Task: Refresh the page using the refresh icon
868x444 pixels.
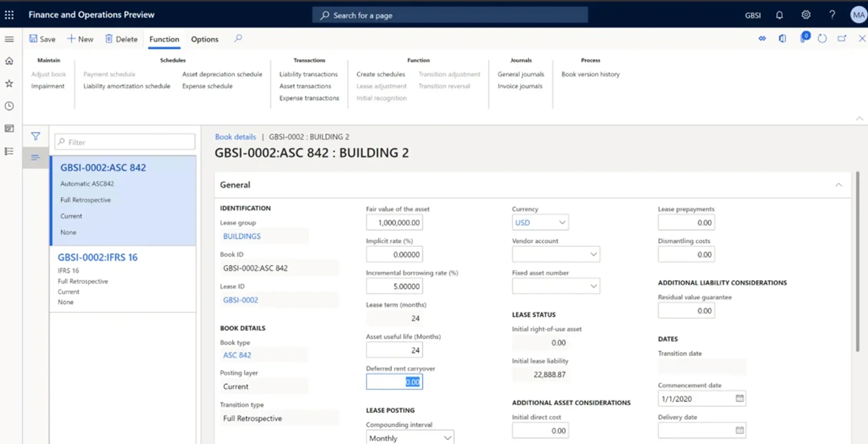Action: click(x=822, y=38)
